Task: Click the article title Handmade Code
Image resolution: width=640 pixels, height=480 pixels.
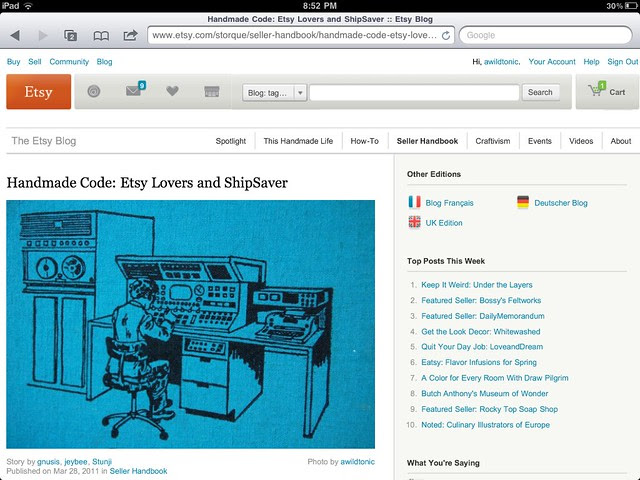Action: click(147, 182)
